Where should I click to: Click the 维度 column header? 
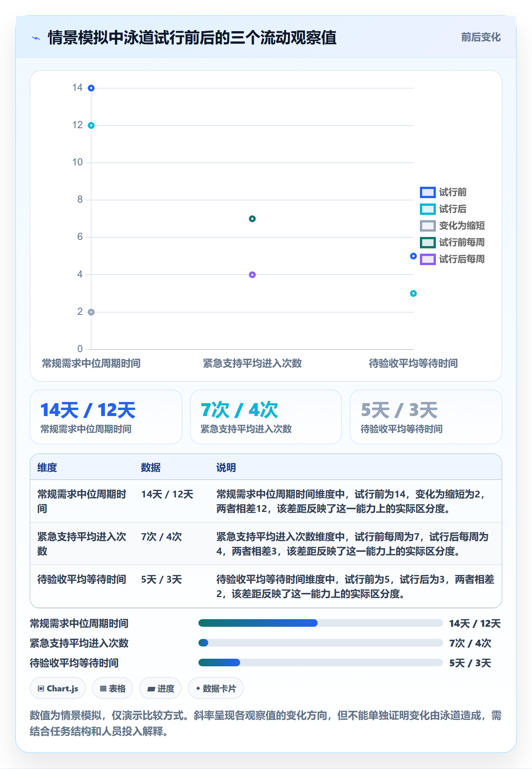pyautogui.click(x=47, y=467)
